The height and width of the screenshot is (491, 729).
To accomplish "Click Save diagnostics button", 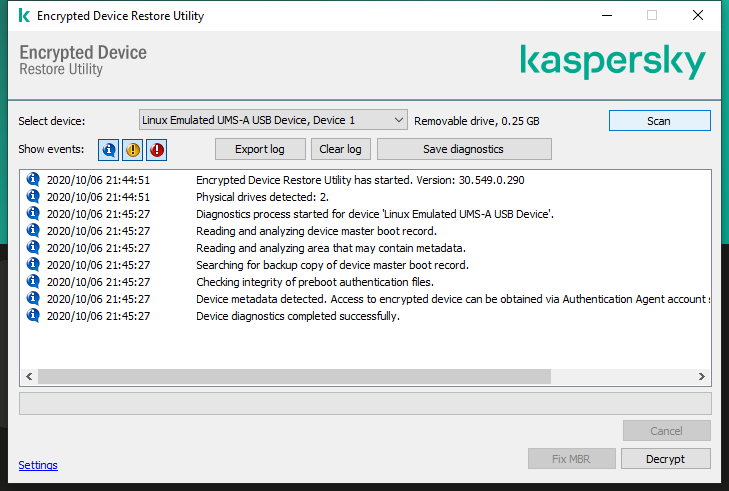I will 463,149.
